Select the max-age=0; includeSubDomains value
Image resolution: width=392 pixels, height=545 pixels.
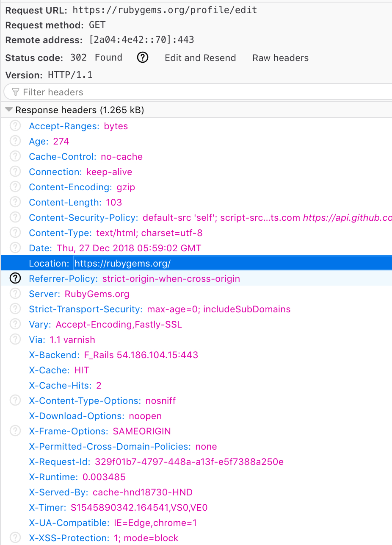tap(219, 309)
